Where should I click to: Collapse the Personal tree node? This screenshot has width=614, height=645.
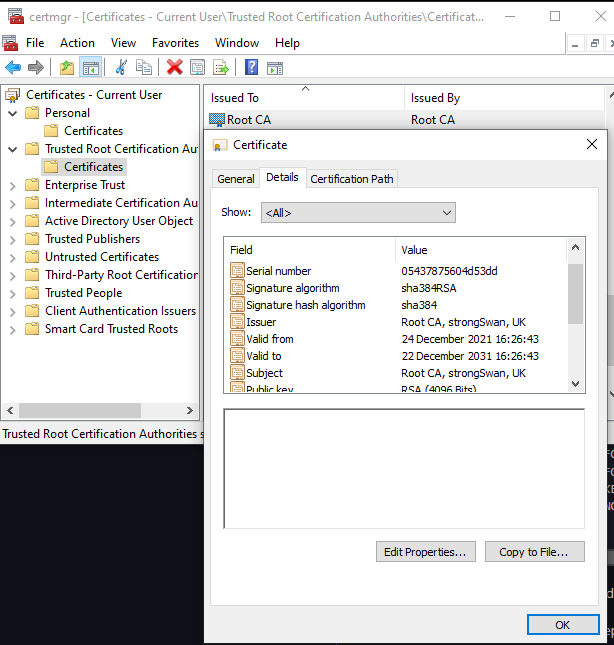[x=13, y=113]
